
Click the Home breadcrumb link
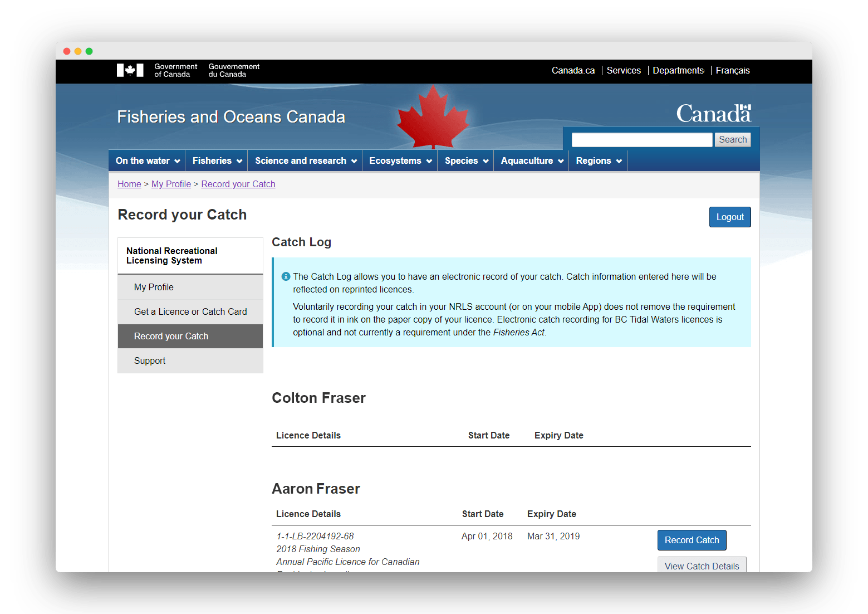[129, 184]
